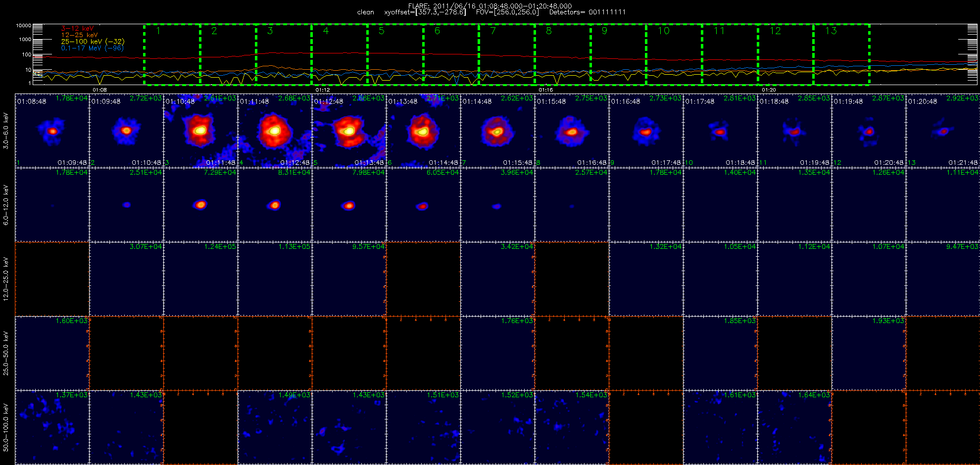Click the '01:20' time axis label
This screenshot has width=980, height=465.
coord(769,90)
